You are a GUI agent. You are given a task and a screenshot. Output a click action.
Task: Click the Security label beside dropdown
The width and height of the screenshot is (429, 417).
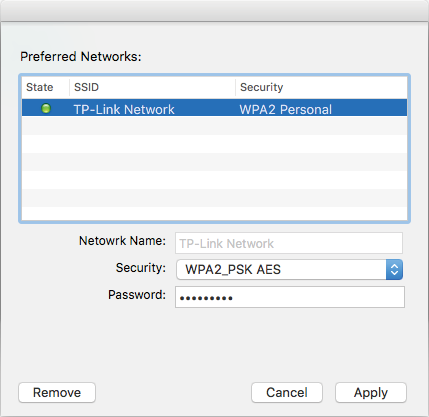point(141,268)
